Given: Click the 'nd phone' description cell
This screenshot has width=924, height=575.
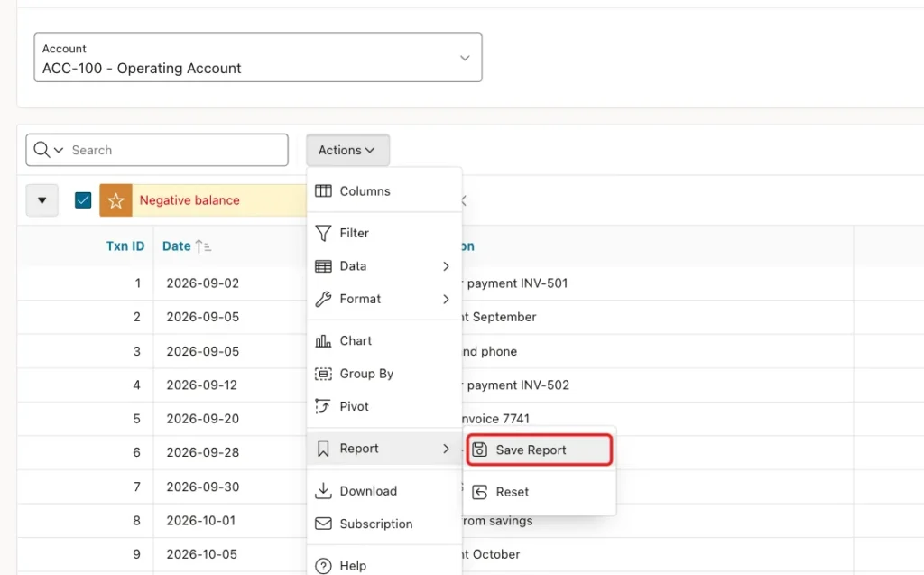Looking at the screenshot, I should click(x=490, y=351).
